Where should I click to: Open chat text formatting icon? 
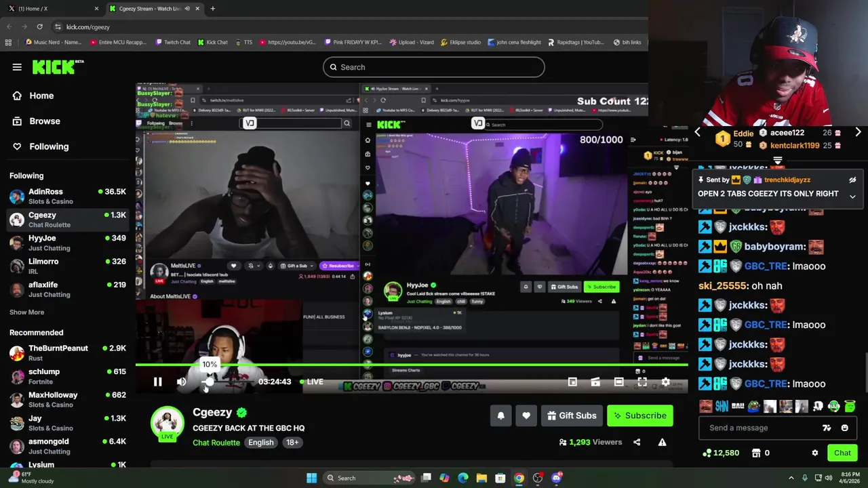tap(827, 428)
